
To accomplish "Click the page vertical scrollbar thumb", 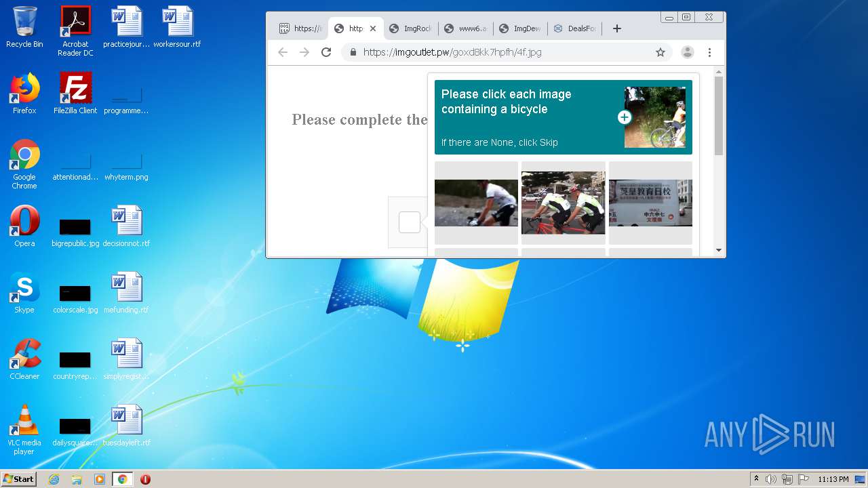I will (x=719, y=115).
